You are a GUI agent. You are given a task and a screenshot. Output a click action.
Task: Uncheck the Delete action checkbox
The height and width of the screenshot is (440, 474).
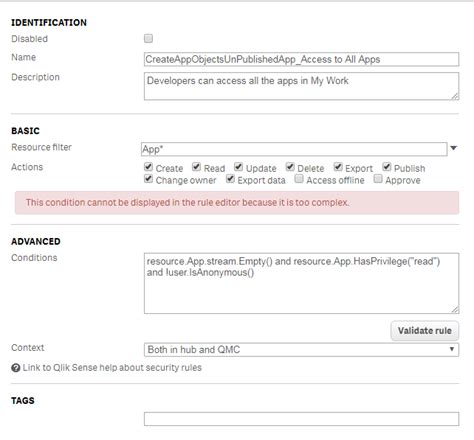click(x=290, y=167)
